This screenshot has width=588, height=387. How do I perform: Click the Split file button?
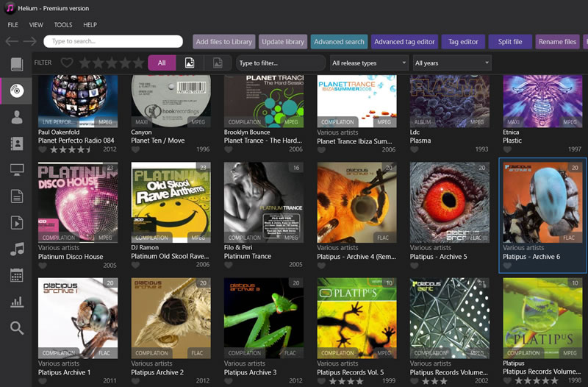(x=510, y=42)
